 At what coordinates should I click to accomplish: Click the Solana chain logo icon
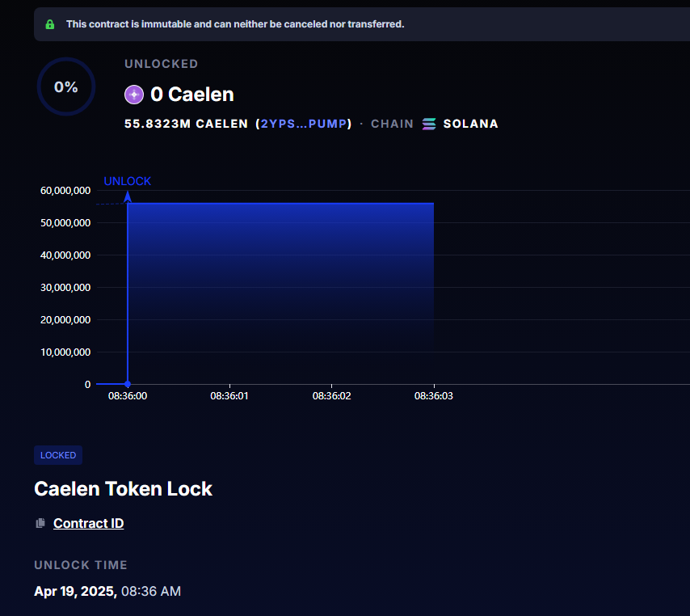click(x=429, y=124)
